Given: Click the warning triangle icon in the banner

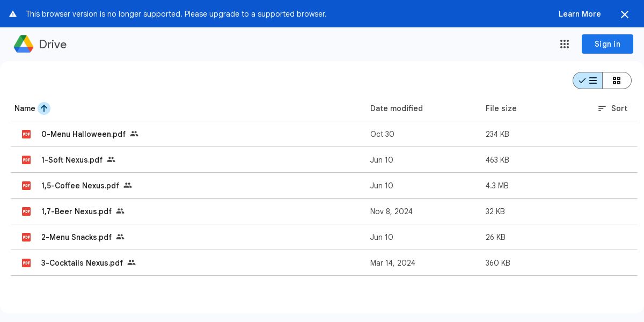Looking at the screenshot, I should [13, 14].
